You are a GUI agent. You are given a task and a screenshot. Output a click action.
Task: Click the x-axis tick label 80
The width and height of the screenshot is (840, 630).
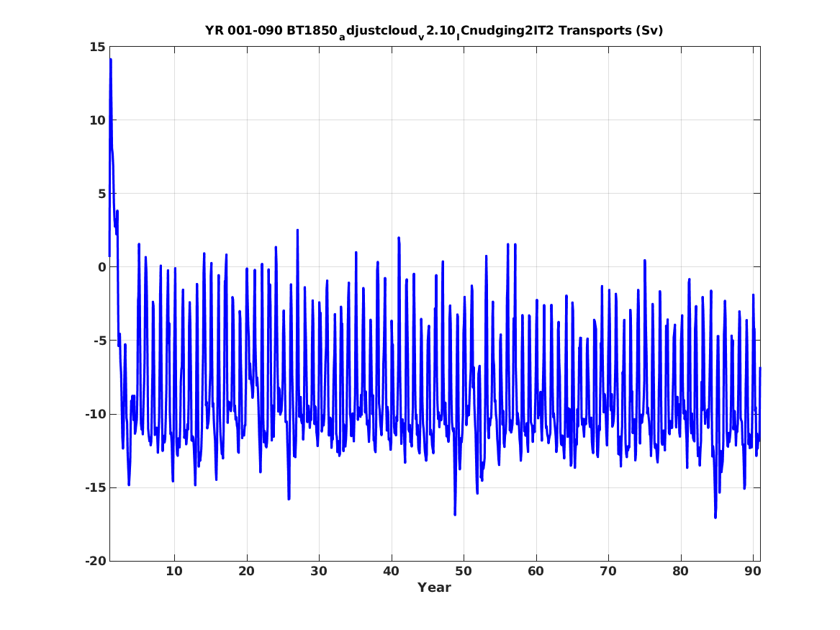click(680, 572)
